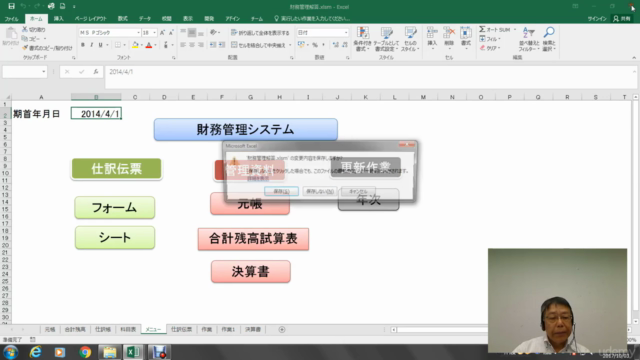Toggle middle vertical alignment

pos(191,33)
